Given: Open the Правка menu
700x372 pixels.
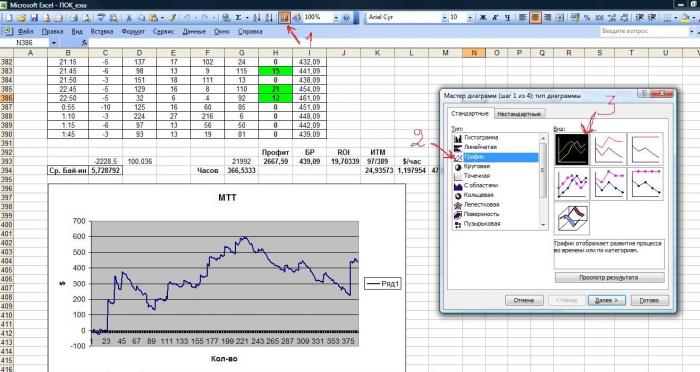Looking at the screenshot, I should (x=52, y=32).
